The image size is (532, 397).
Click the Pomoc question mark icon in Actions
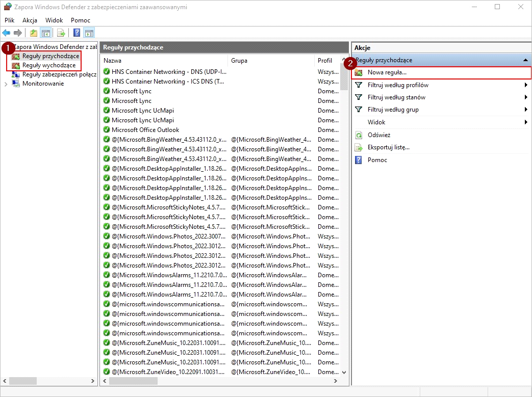pos(359,160)
